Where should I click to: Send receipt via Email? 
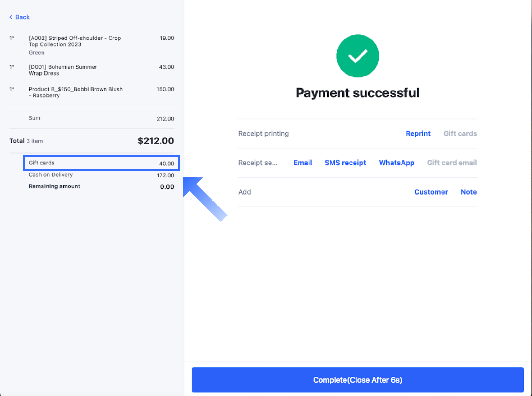pos(303,163)
